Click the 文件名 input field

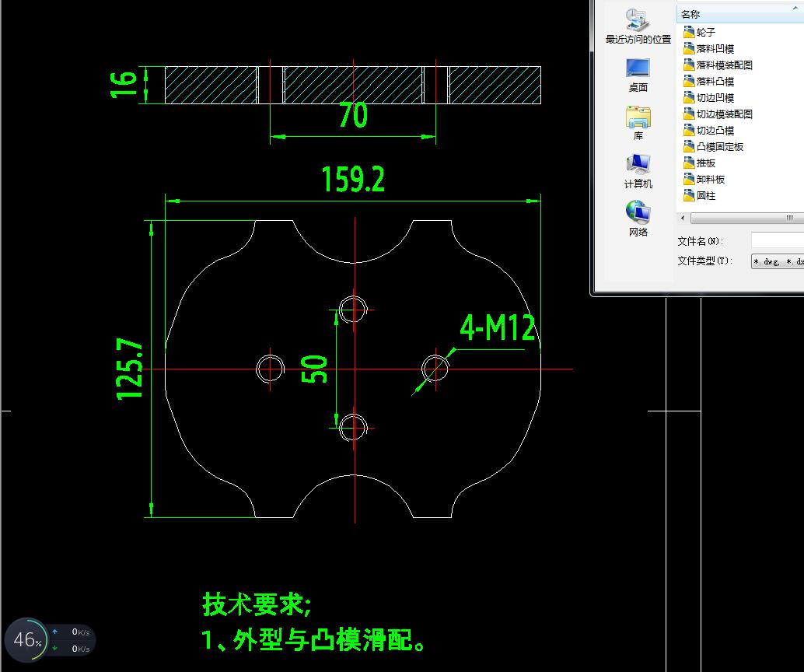click(778, 240)
